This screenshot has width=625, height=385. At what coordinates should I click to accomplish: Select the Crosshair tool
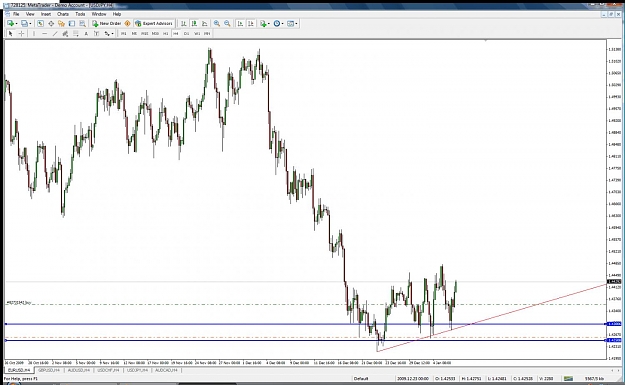click(22, 34)
